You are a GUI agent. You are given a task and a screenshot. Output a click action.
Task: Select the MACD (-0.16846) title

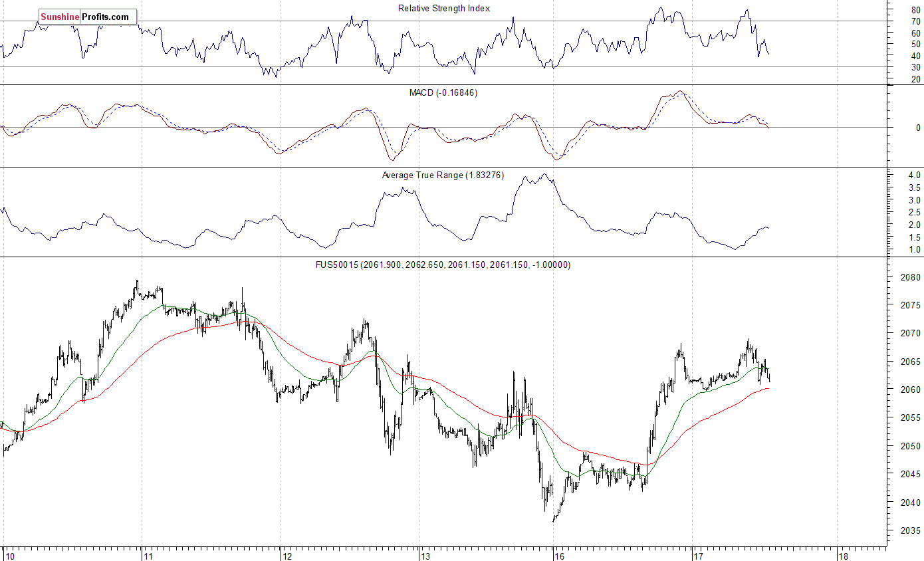(x=443, y=92)
